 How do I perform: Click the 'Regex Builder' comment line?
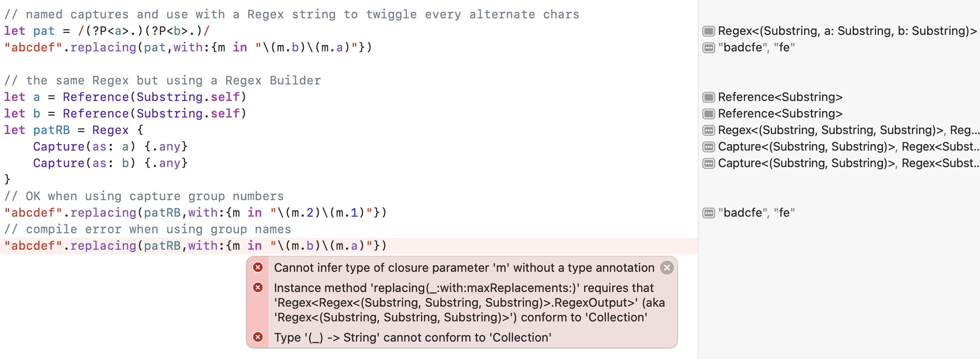(162, 81)
